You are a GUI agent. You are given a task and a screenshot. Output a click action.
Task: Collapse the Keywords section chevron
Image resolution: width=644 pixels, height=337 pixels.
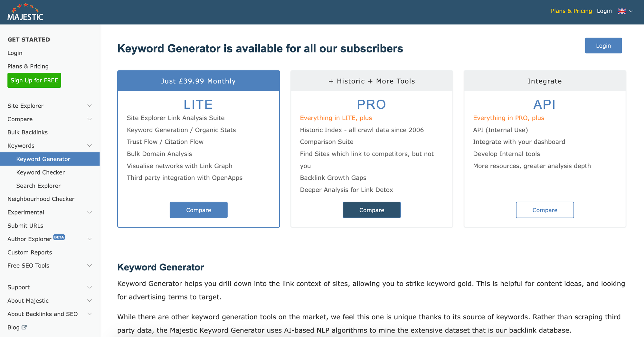click(x=90, y=146)
